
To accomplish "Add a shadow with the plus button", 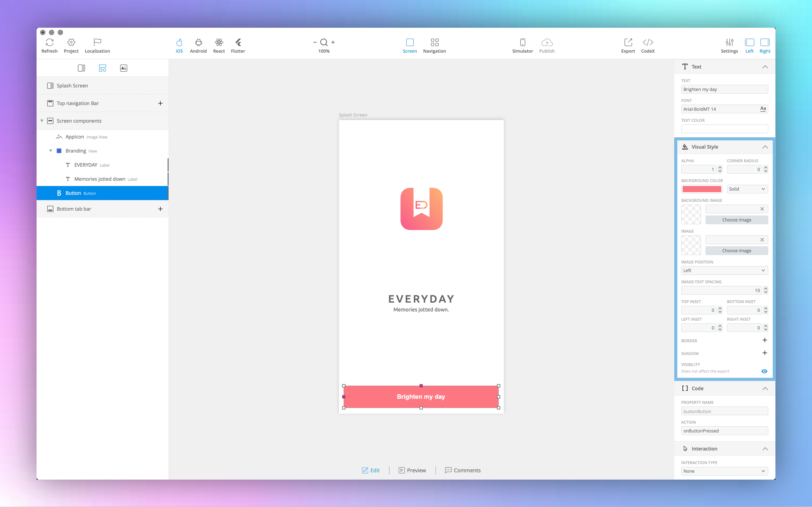I will click(x=764, y=353).
